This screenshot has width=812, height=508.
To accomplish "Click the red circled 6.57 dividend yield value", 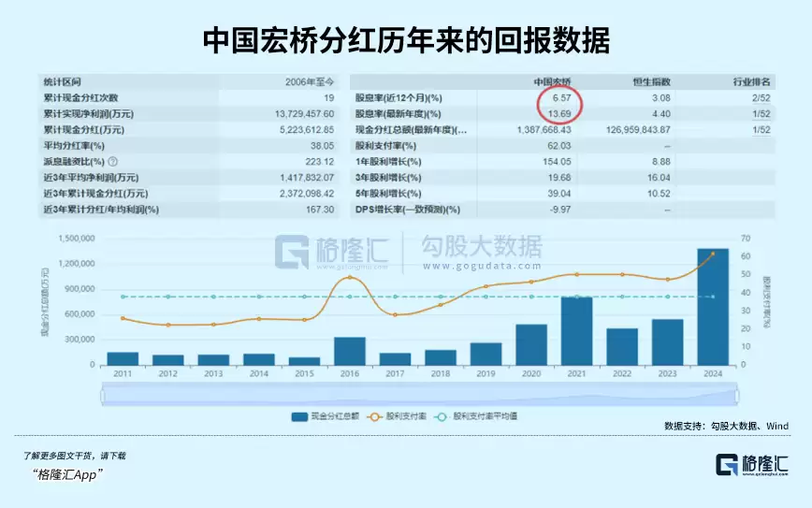I will pyautogui.click(x=558, y=97).
